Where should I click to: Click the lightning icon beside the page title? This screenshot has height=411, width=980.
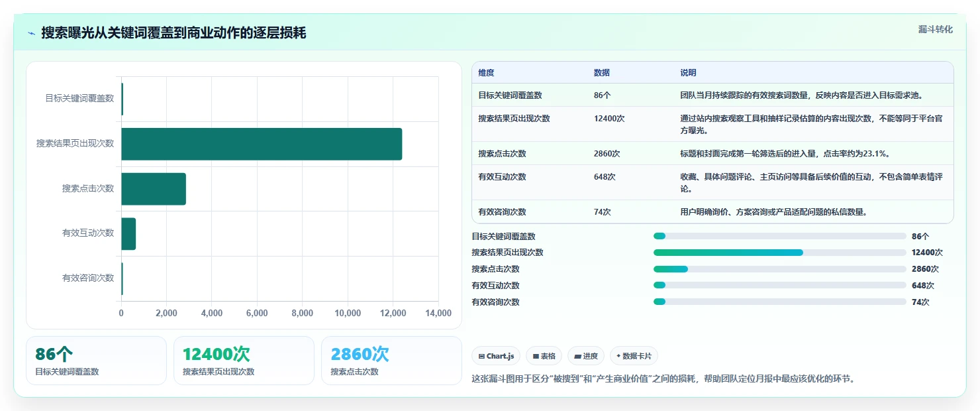31,33
